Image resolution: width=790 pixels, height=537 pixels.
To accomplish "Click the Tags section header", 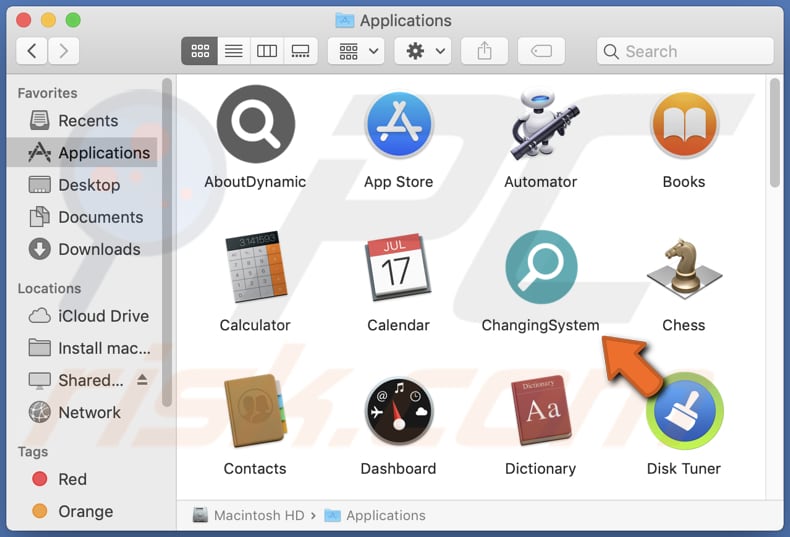I will coord(33,452).
